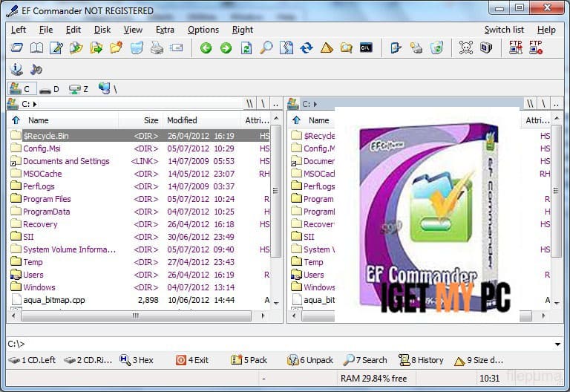This screenshot has width=570, height=392.
Task: Click the Size column header in left panel
Action: (x=140, y=120)
